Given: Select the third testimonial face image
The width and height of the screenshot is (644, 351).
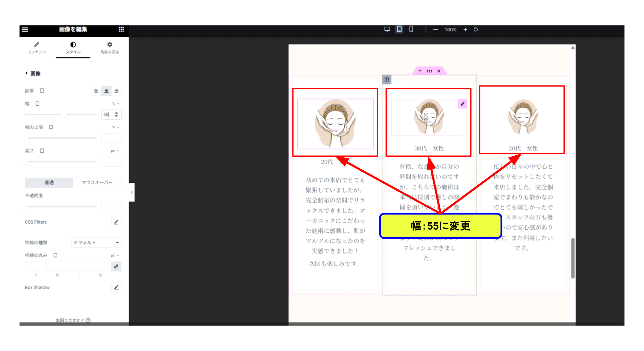Looking at the screenshot, I should pyautogui.click(x=523, y=117).
